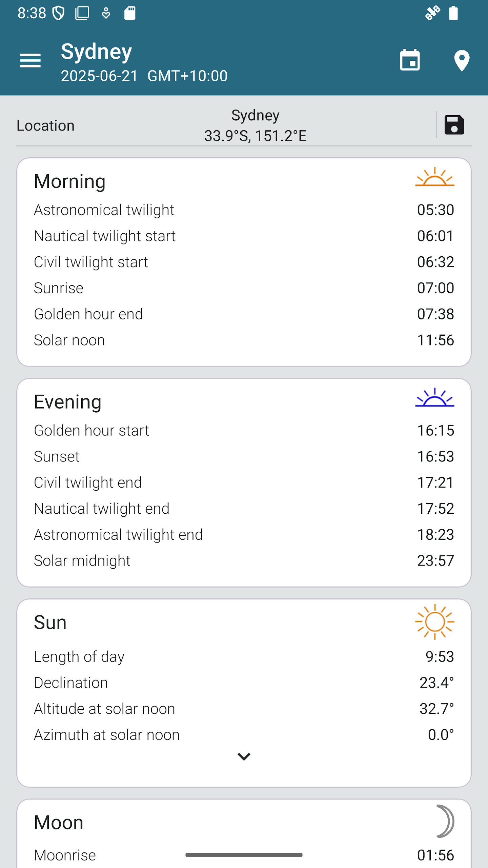Tap the Solar noon row
The image size is (488, 868).
(x=244, y=340)
